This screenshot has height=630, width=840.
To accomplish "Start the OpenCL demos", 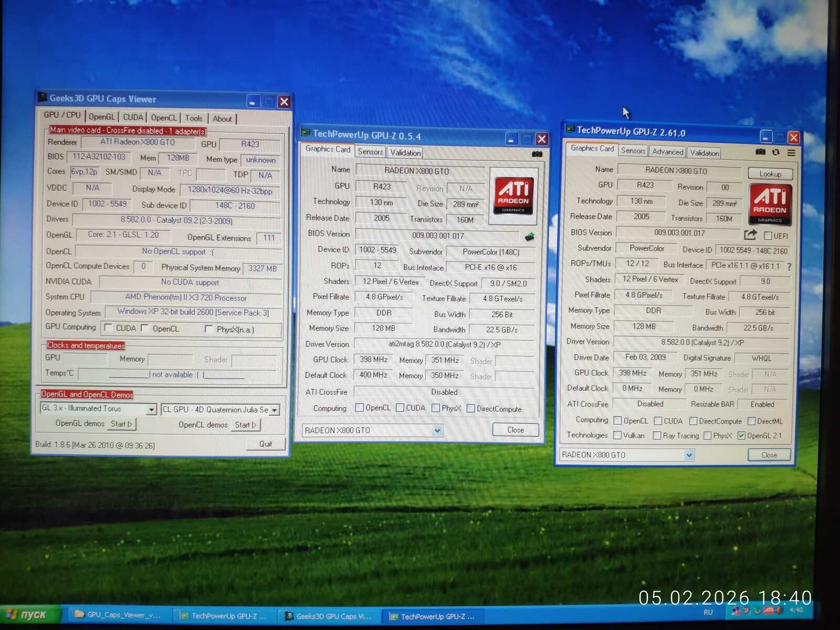I will tap(246, 425).
